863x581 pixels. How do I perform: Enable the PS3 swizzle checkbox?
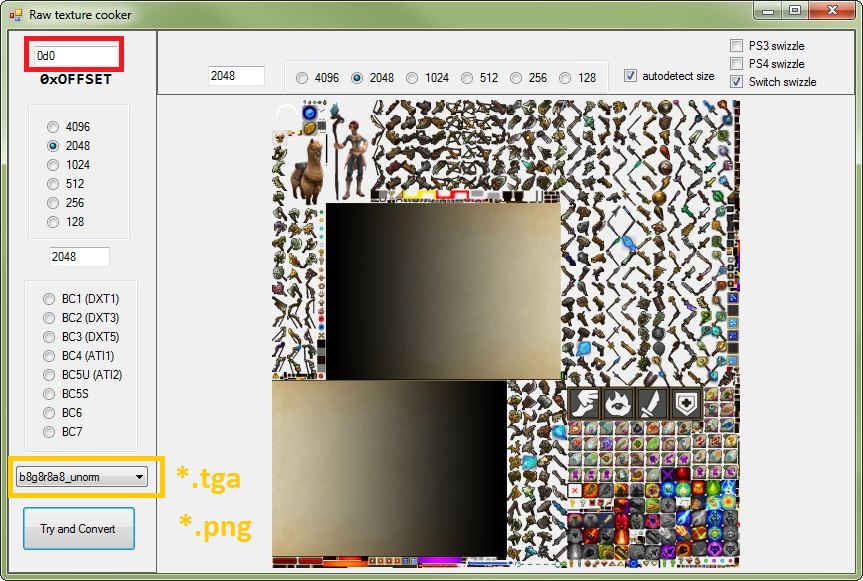[x=736, y=46]
